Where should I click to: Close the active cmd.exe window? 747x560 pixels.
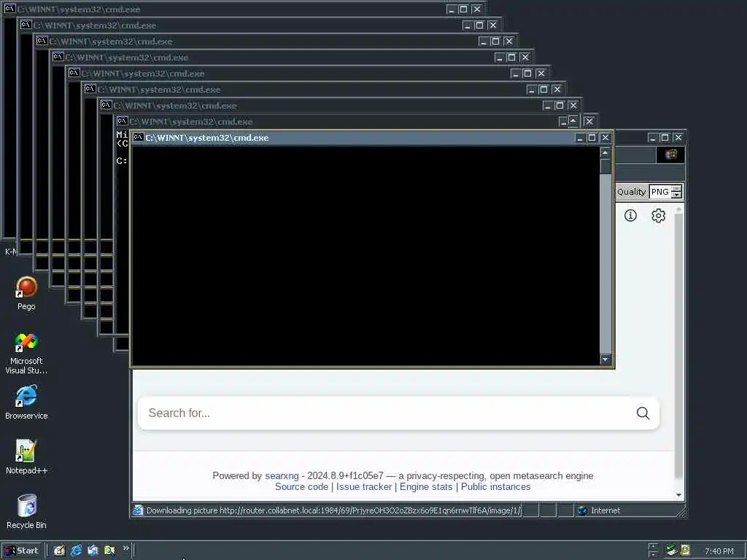click(x=605, y=138)
